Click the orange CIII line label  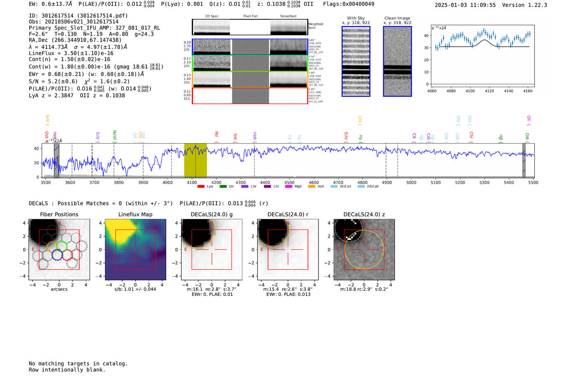tap(360, 120)
